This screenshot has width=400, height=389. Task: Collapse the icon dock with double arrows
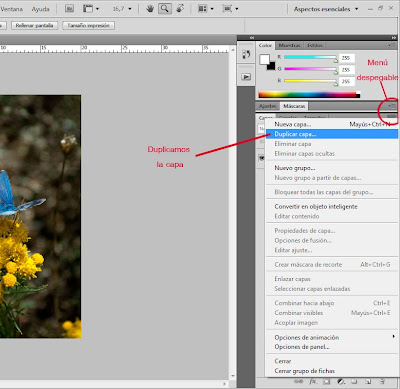[252, 38]
